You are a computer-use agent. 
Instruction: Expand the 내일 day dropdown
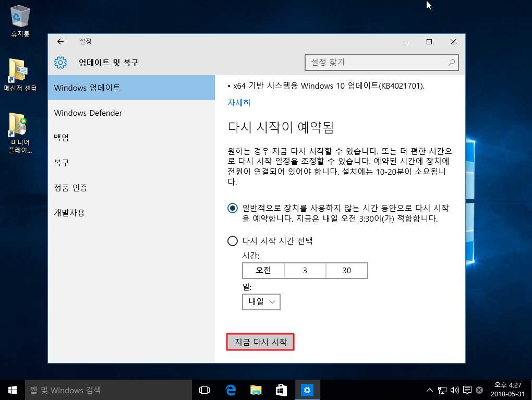tap(261, 301)
